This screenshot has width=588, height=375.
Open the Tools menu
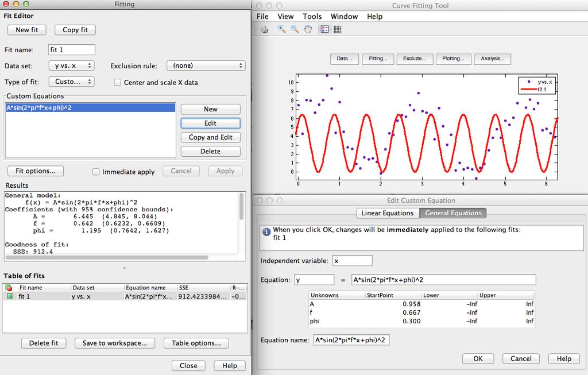(312, 17)
